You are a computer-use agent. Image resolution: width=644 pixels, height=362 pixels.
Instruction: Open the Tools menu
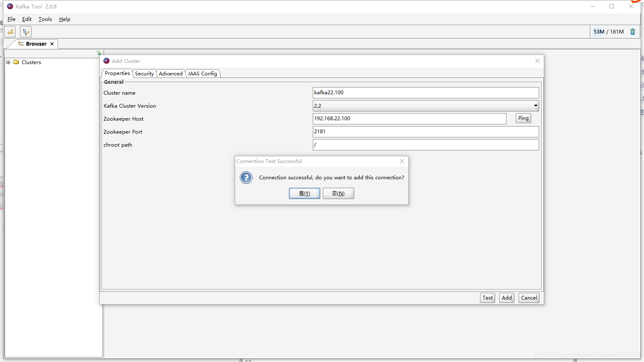45,19
